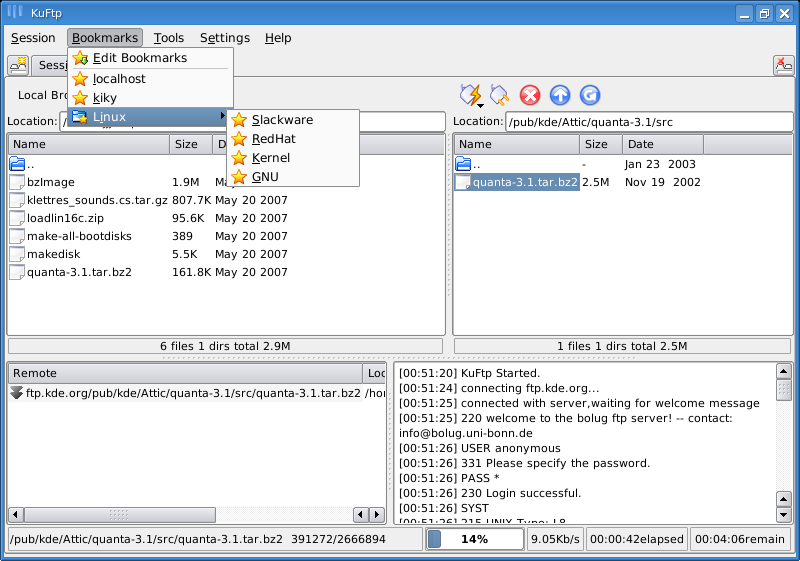The image size is (800, 561).
Task: Click the localhost bookmark star icon
Action: pyautogui.click(x=80, y=79)
